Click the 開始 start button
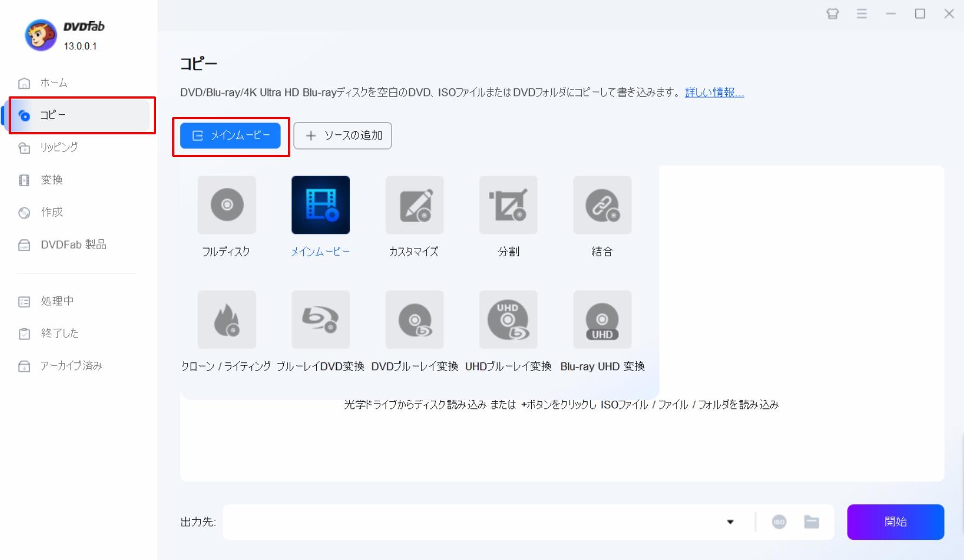This screenshot has height=560, width=964. tap(895, 522)
